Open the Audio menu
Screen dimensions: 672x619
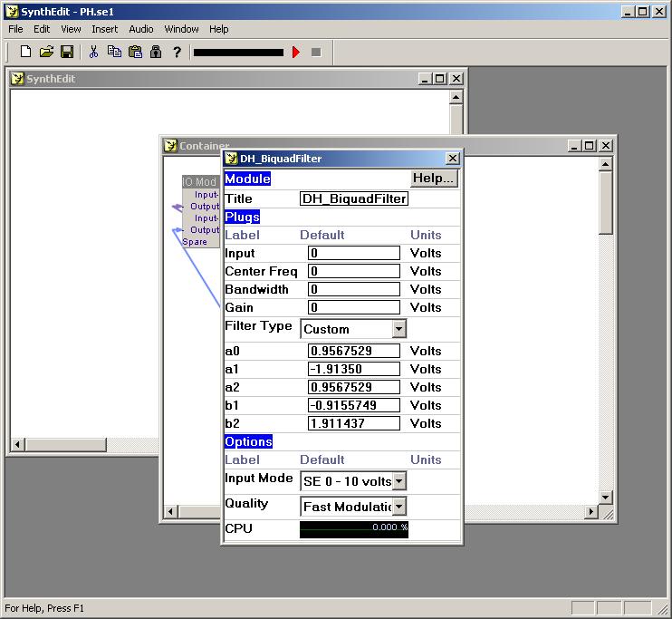[141, 29]
